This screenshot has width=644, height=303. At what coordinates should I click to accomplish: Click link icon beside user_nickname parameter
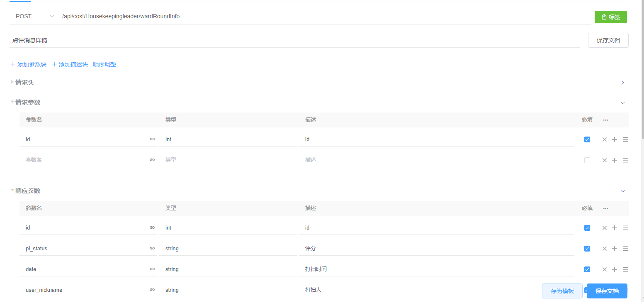(x=152, y=290)
